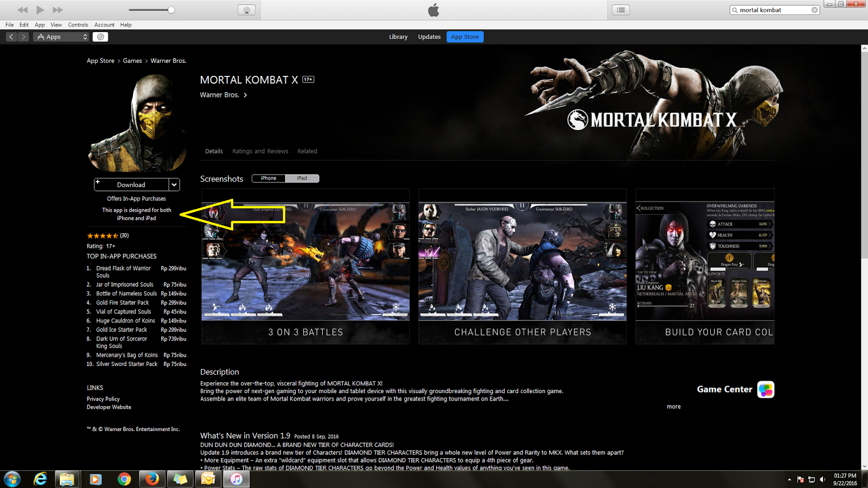Show iPad screenshots

(302, 178)
